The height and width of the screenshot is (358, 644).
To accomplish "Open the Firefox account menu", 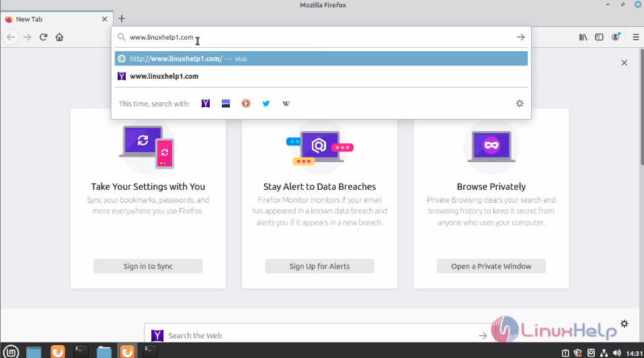I will click(615, 37).
